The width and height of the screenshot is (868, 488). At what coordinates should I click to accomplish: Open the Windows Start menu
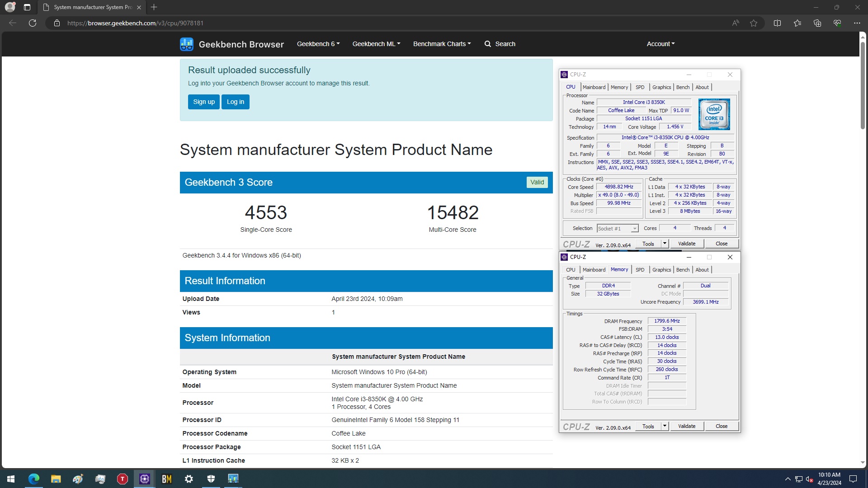(x=11, y=479)
